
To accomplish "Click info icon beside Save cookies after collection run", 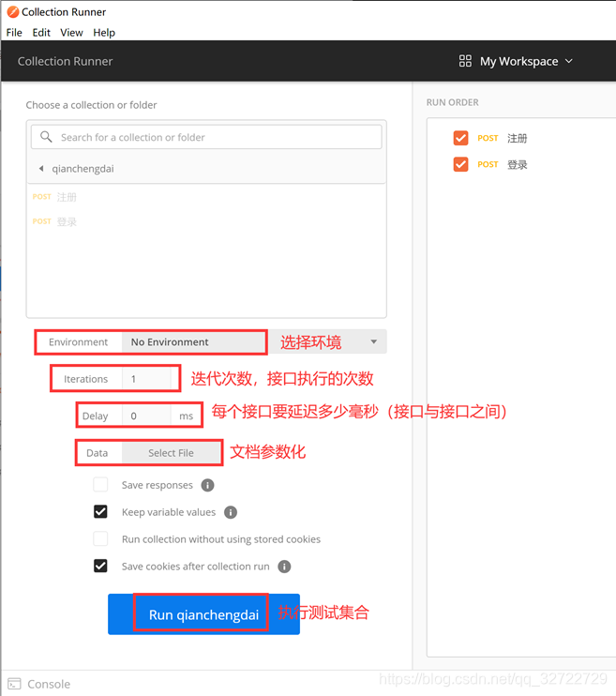I will (x=284, y=567).
